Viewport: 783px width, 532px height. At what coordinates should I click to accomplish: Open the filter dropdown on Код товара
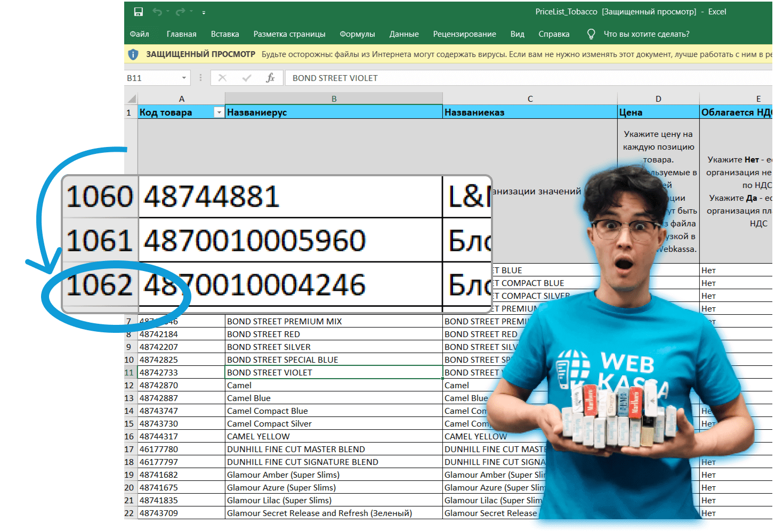[219, 112]
